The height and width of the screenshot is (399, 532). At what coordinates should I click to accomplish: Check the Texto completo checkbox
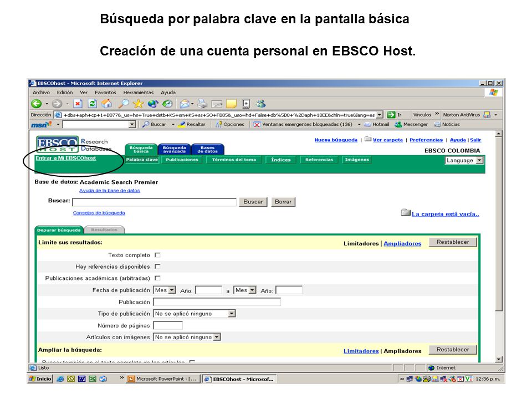tap(157, 255)
